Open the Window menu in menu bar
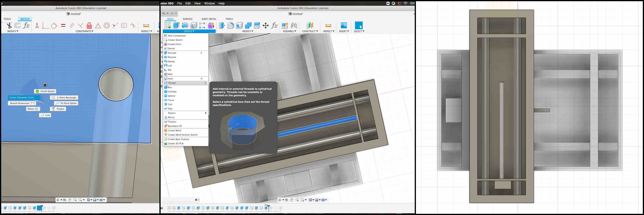The width and height of the screenshot is (644, 215). (210, 3)
